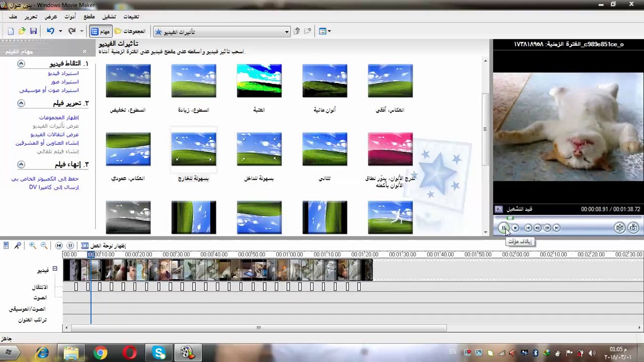This screenshot has width=644, height=362.
Task: Click the Open Project folder icon
Action: (22, 31)
